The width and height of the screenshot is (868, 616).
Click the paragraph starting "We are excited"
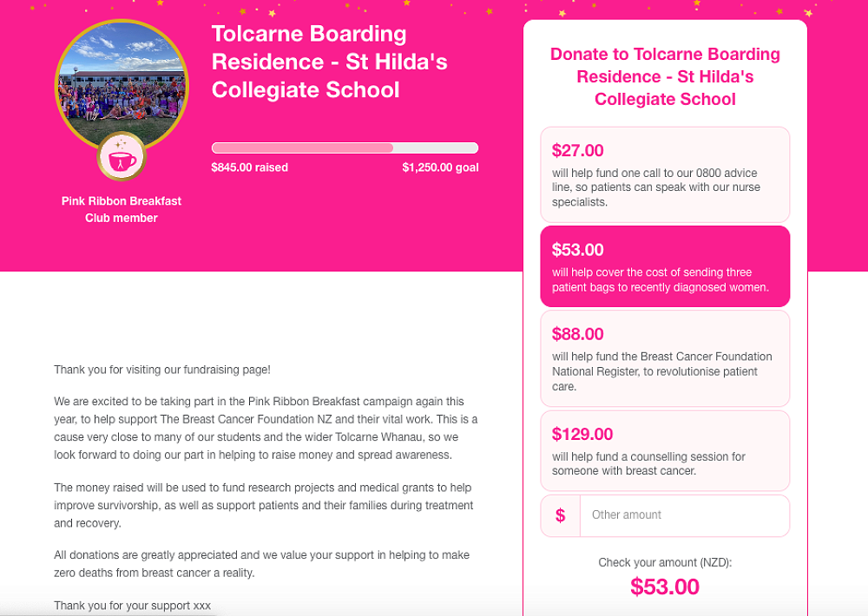(266, 428)
